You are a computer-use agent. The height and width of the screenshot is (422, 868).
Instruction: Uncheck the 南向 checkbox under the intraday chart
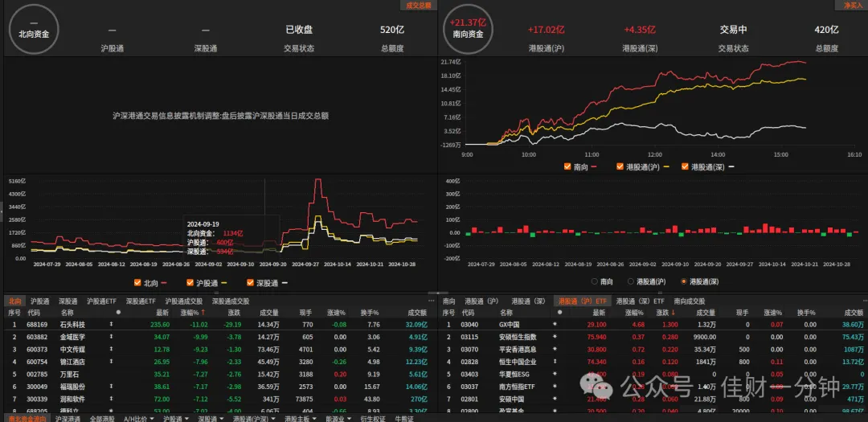coord(567,166)
